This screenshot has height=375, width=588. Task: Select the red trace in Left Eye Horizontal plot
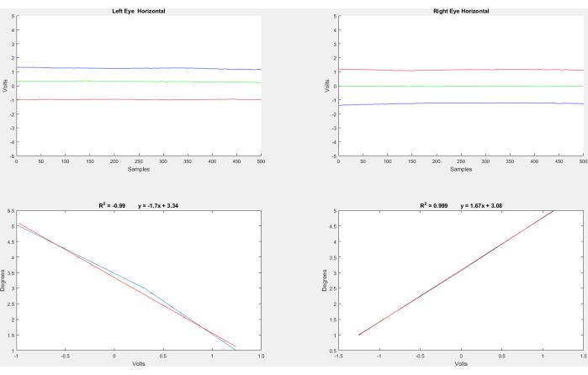(139, 99)
